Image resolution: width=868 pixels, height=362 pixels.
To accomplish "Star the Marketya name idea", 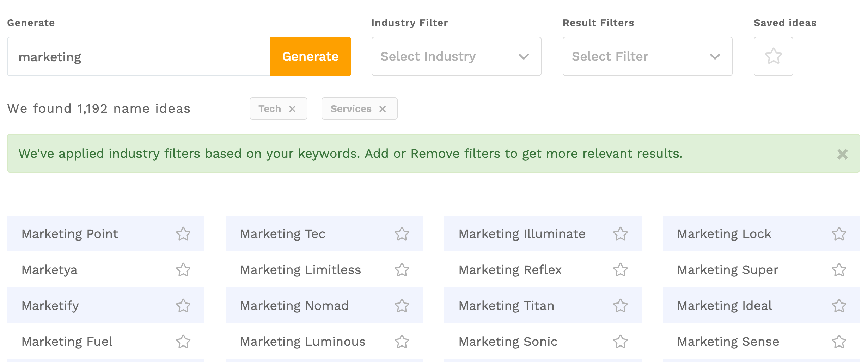I will (x=183, y=270).
